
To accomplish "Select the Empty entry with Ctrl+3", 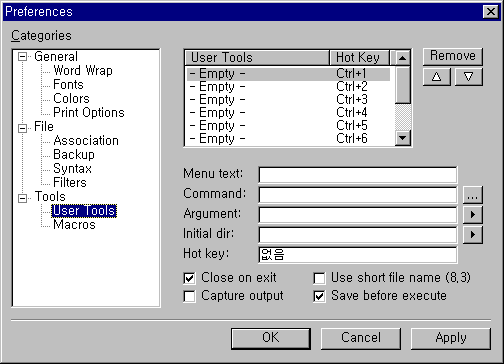I will (x=288, y=100).
